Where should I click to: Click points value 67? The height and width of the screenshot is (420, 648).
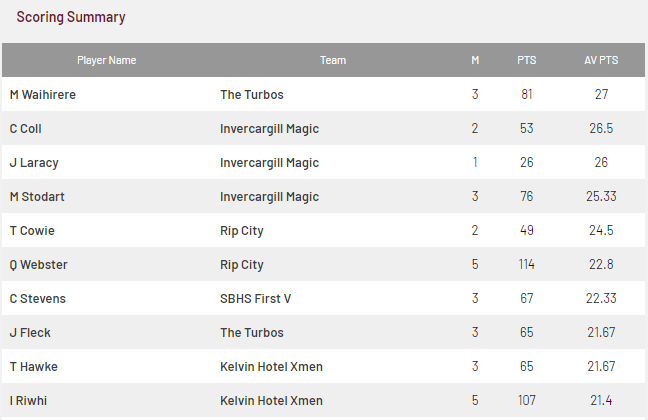point(526,298)
